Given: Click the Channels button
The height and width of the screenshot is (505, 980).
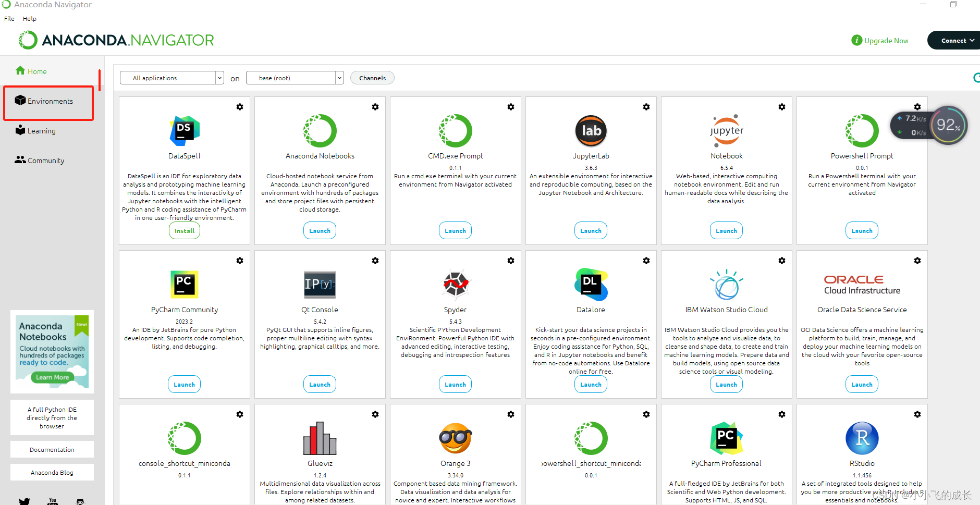Looking at the screenshot, I should pos(372,78).
